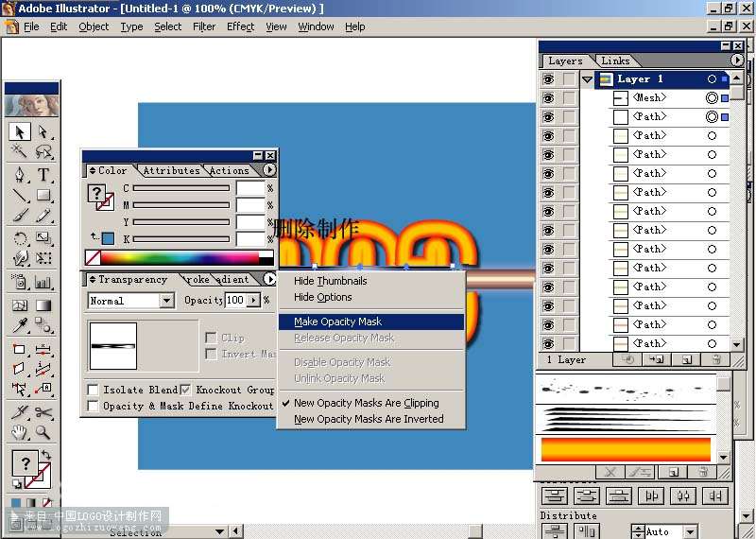Select the Lasso tool
This screenshot has height=539, width=756.
43,151
